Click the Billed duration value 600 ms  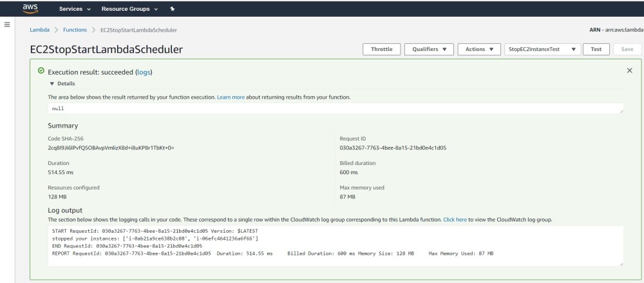[x=348, y=172]
